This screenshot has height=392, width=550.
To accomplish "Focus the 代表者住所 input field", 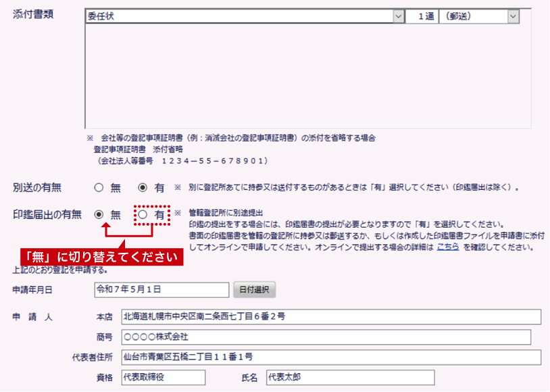I will [331, 358].
